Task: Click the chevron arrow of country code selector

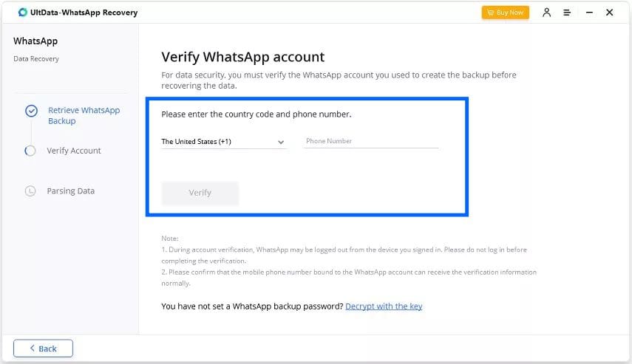Action: pos(281,142)
